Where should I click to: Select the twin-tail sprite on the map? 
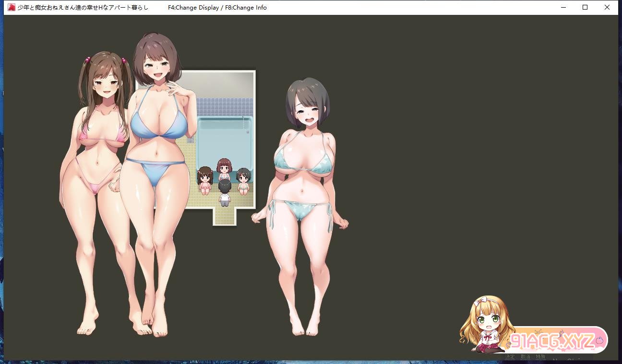tap(205, 180)
